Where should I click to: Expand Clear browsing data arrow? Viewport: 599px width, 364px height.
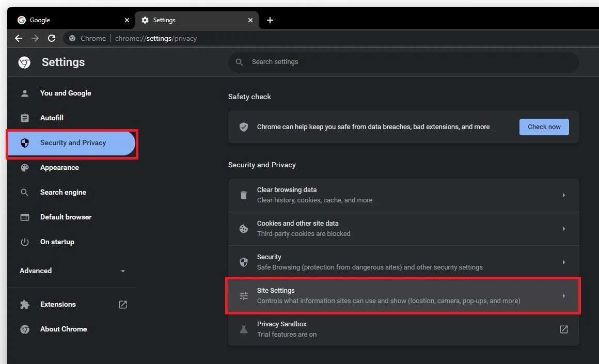pyautogui.click(x=564, y=195)
